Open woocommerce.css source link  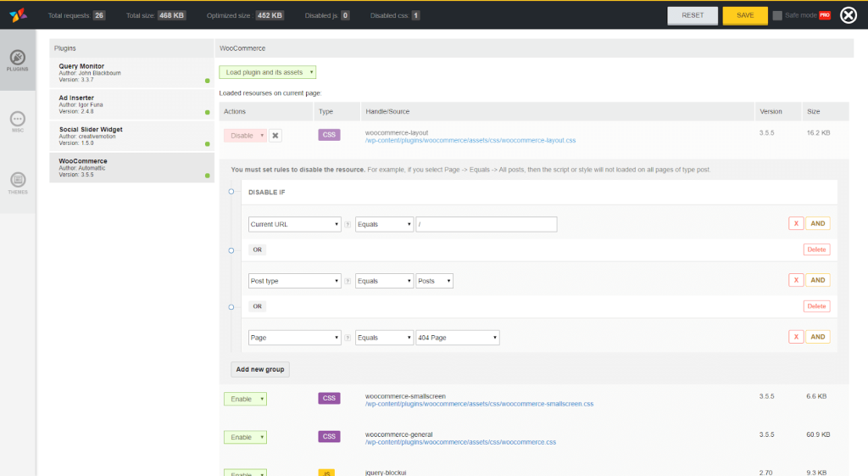(460, 442)
